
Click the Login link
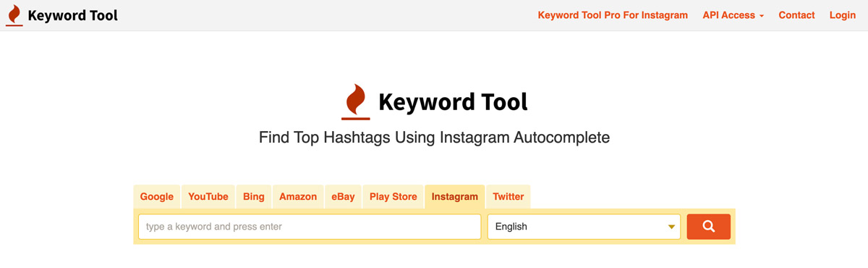point(843,15)
